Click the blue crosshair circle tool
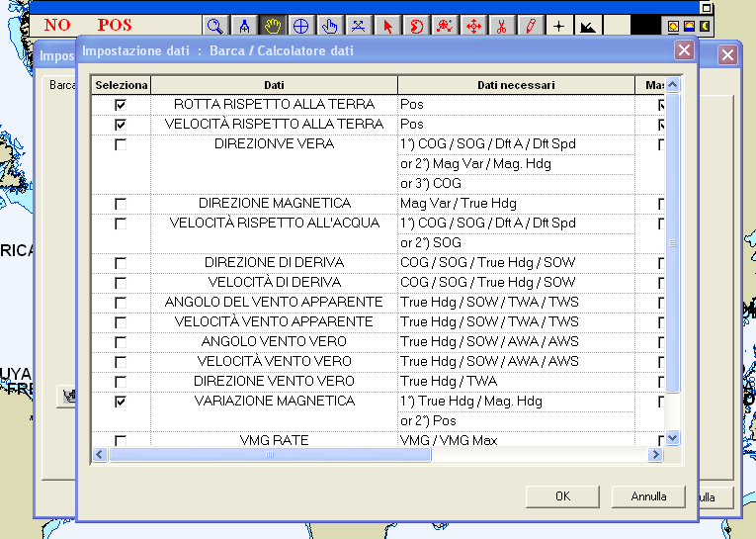Screen dimensions: 756x539 [x=300, y=26]
